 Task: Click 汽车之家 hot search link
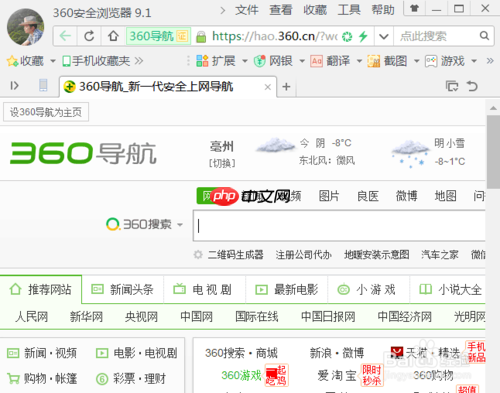click(x=440, y=255)
